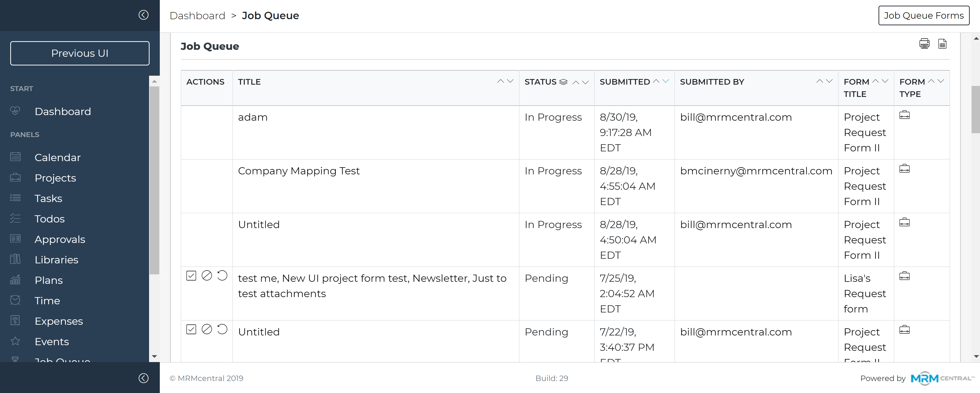Screen dimensions: 980x393
Task: Click the bottom sidebar collapse arrow icon
Action: (x=143, y=378)
